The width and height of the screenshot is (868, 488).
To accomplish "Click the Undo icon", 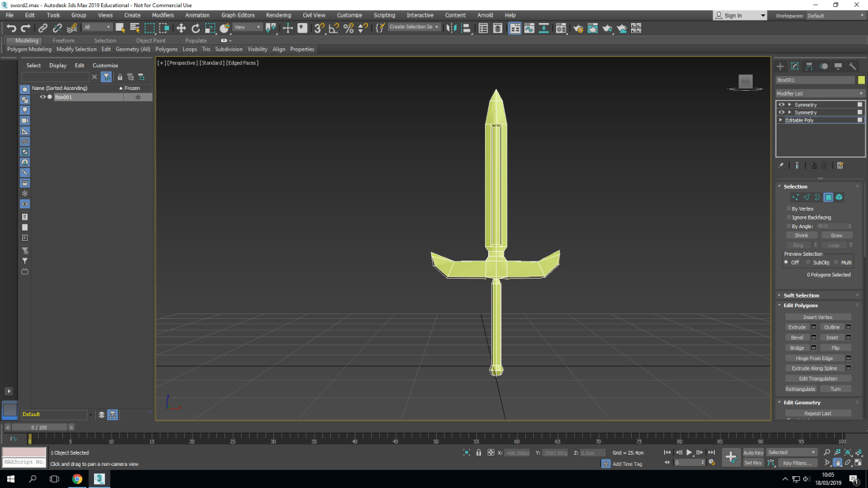I will 11,28.
